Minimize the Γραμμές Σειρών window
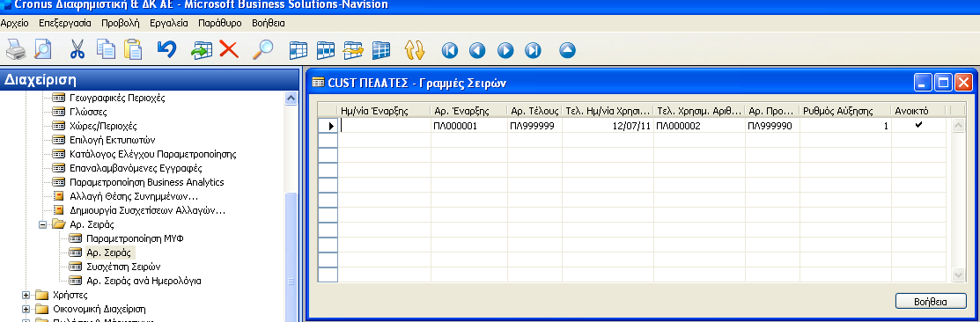The height and width of the screenshot is (322, 980). [x=923, y=83]
